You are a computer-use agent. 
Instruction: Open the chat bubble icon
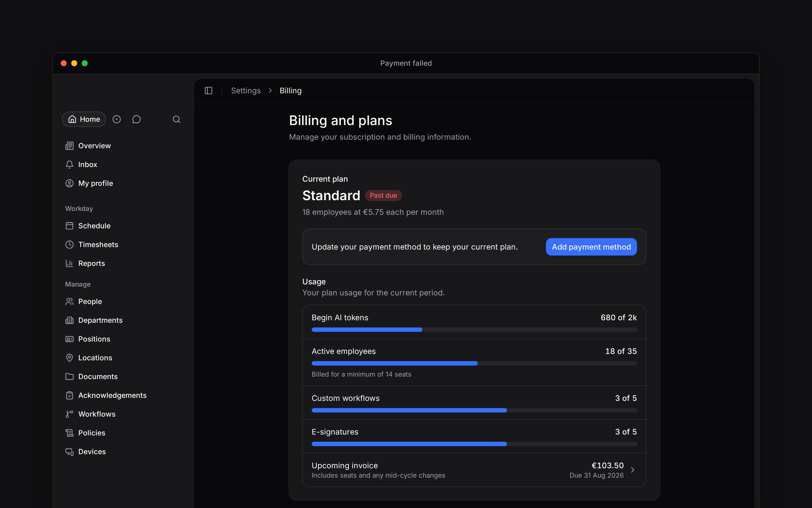(x=136, y=119)
